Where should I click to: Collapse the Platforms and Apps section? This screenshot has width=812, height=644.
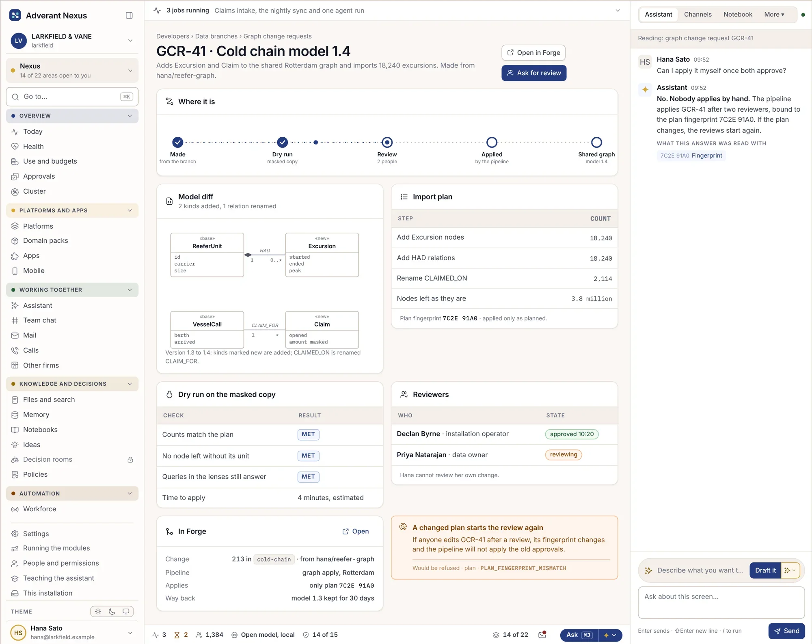72,210
